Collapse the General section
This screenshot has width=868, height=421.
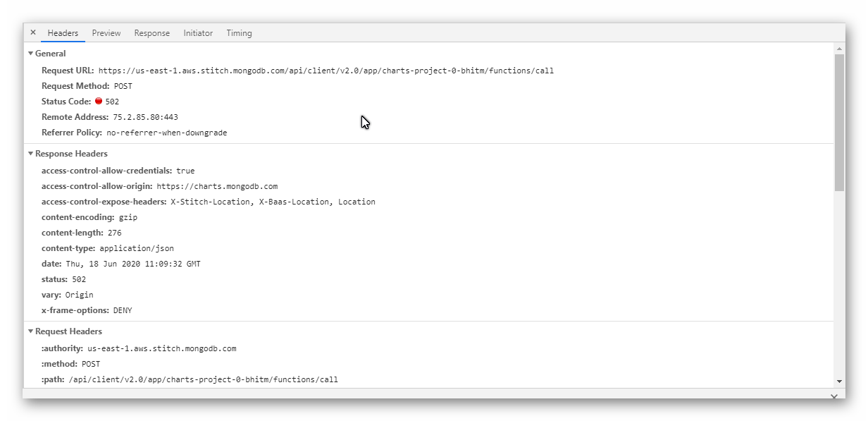pos(31,54)
